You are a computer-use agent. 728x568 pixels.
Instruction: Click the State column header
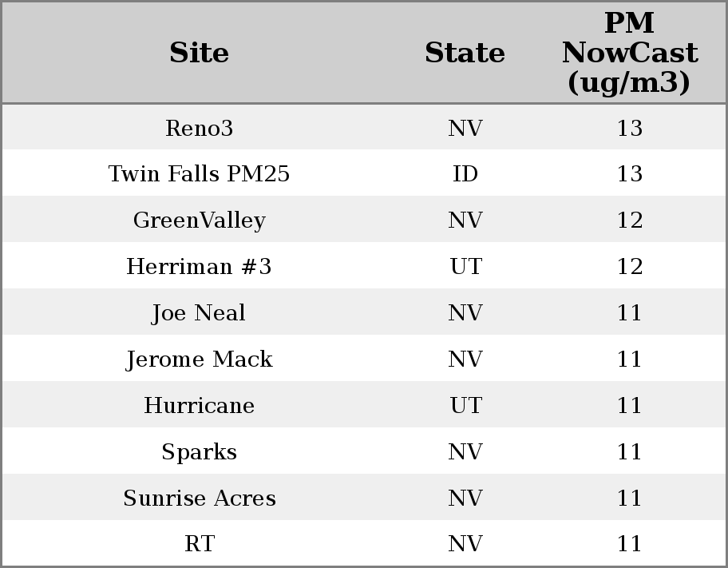coord(465,53)
